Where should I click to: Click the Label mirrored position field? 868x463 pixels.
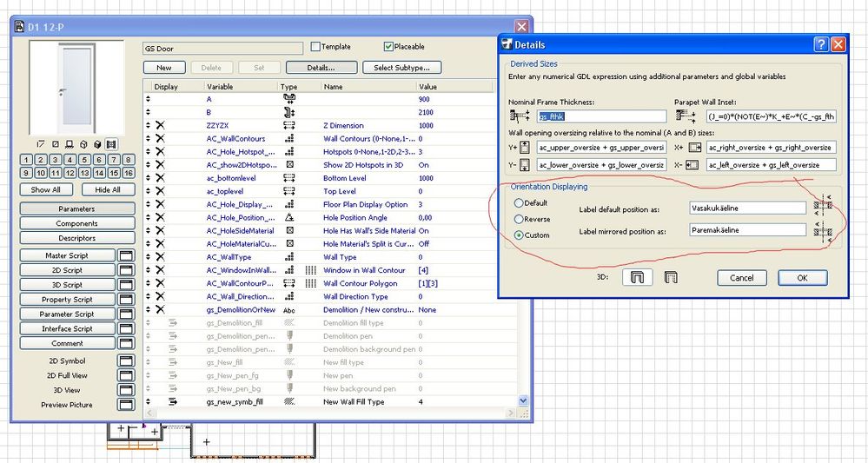click(x=748, y=230)
